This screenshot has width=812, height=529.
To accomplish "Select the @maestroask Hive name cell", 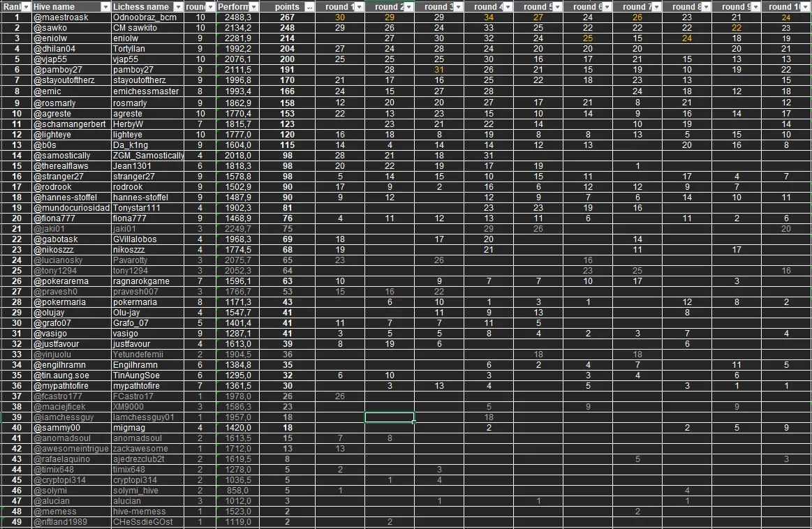I will pyautogui.click(x=71, y=17).
